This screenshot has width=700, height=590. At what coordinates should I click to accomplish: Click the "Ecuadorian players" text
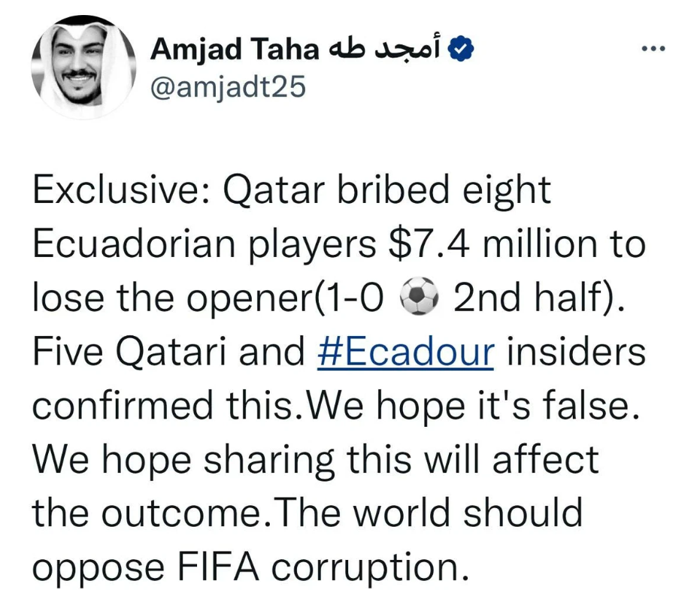[x=204, y=246]
